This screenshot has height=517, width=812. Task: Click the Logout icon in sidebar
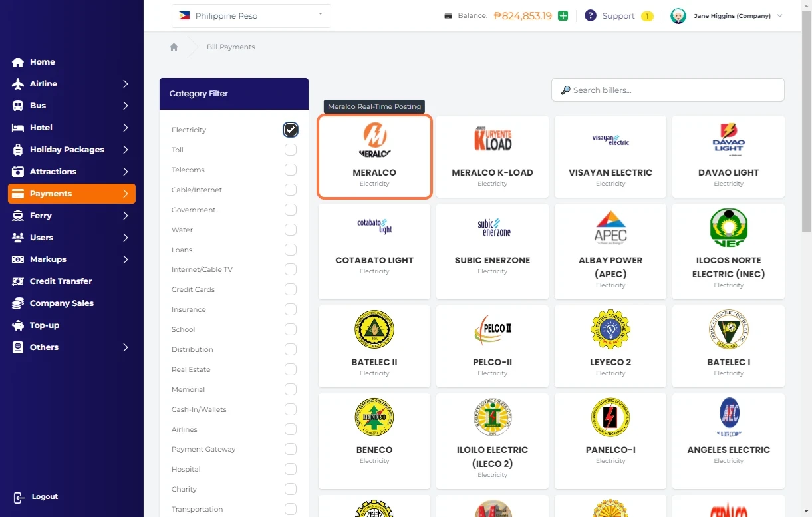pyautogui.click(x=19, y=497)
